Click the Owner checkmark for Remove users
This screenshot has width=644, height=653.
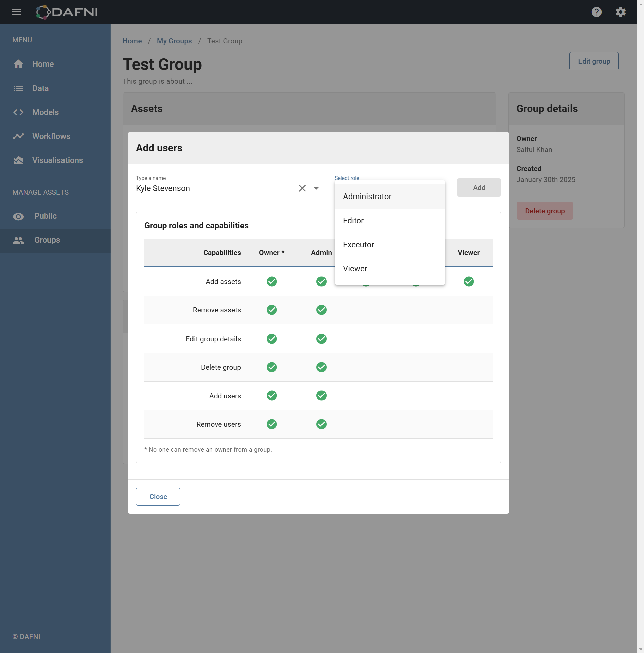(271, 424)
